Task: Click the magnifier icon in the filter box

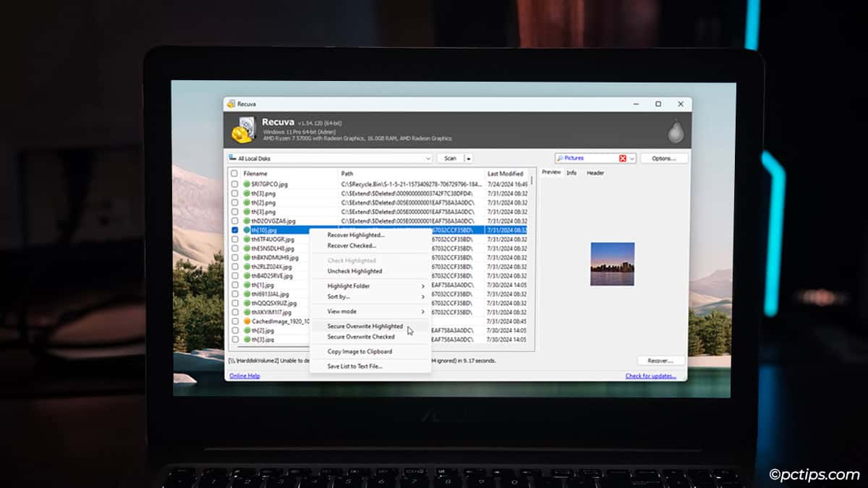Action: (x=561, y=158)
